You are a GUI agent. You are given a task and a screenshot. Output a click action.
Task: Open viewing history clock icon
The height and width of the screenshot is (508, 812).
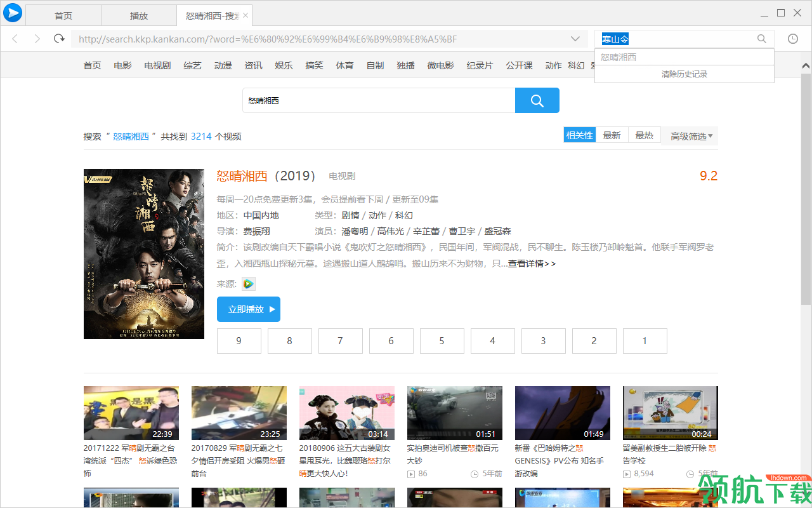coord(793,39)
